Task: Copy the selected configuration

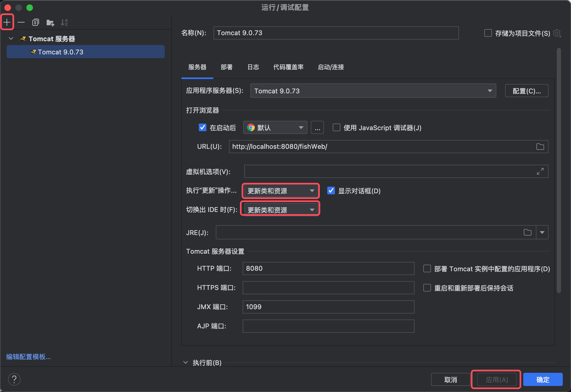Action: coord(36,22)
